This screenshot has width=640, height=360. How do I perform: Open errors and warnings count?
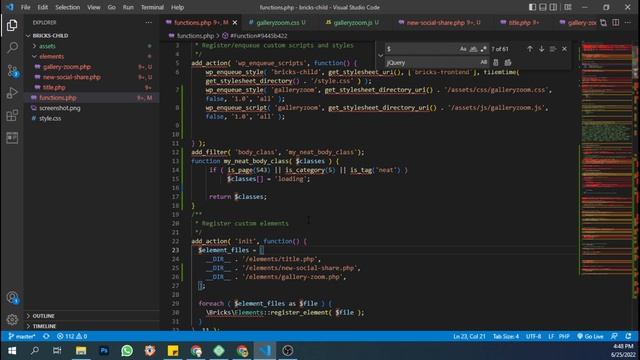tap(72, 336)
